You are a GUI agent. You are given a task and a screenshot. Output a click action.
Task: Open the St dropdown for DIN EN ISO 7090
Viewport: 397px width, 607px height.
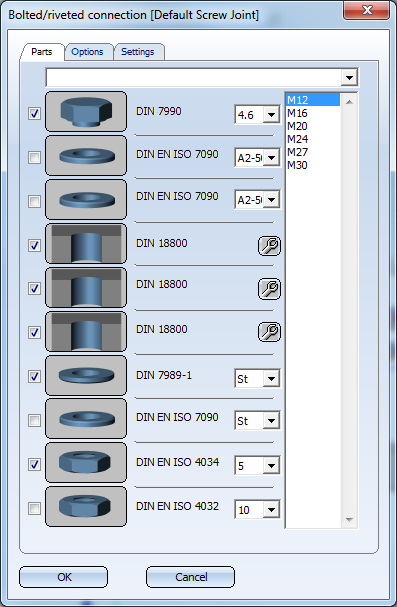271,421
